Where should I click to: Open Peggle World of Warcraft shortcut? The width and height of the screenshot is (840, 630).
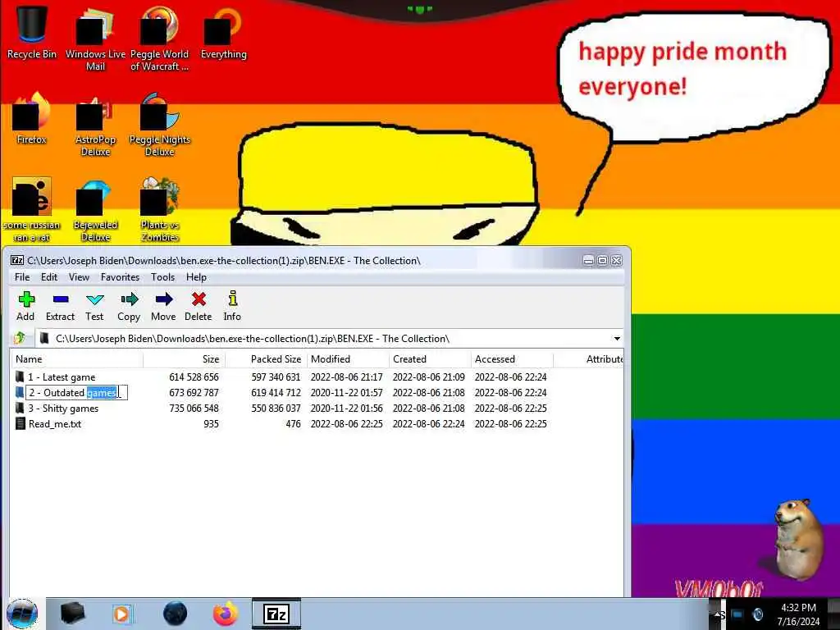(159, 39)
